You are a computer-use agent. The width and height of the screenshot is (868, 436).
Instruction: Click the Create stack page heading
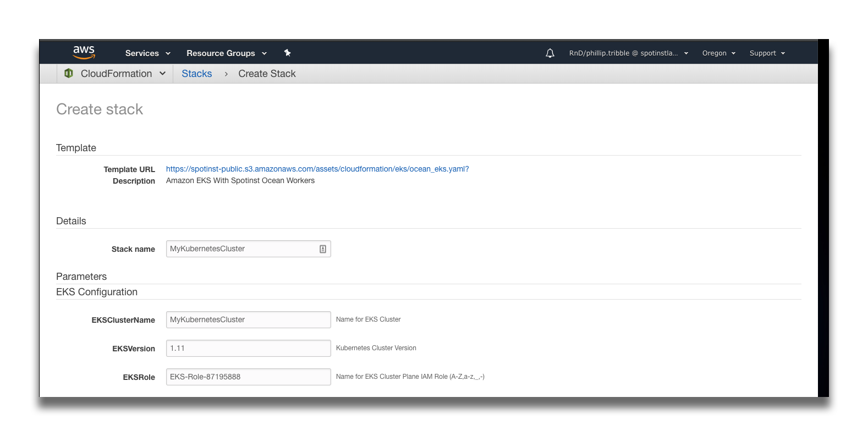coord(100,109)
